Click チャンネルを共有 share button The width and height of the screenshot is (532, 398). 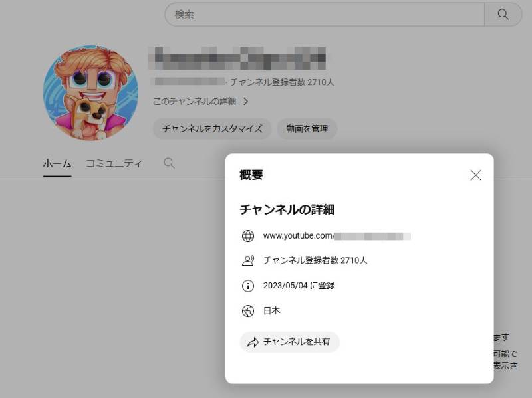[x=289, y=342]
